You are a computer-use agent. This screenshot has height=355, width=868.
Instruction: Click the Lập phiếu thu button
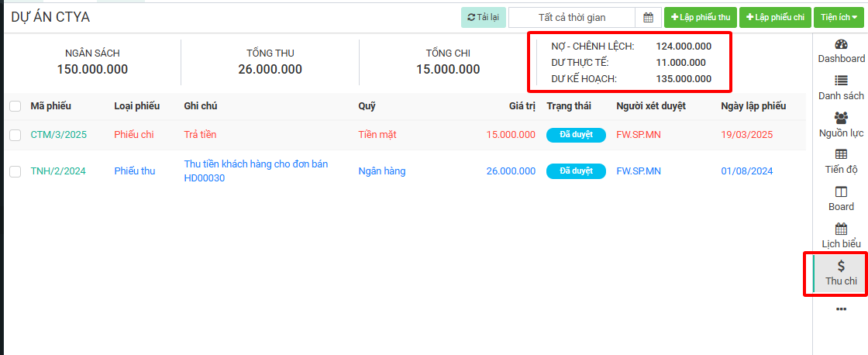(700, 18)
